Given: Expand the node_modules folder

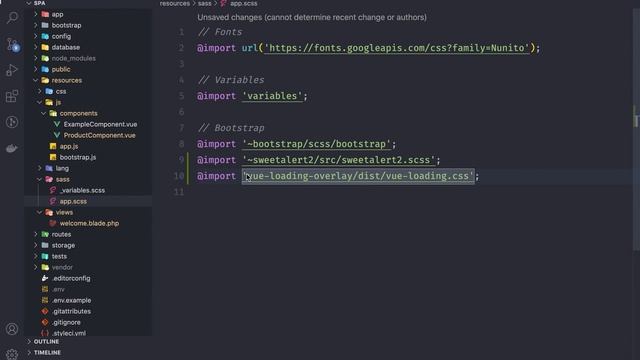Looking at the screenshot, I should 73,58.
